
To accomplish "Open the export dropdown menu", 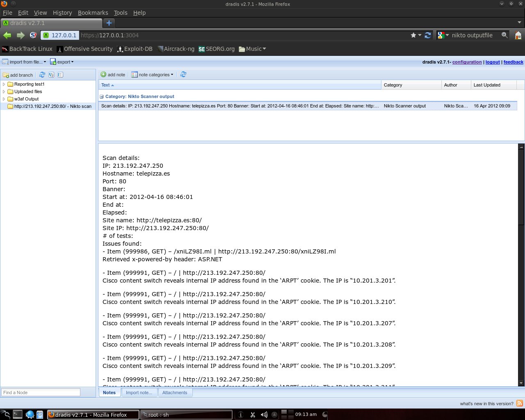I will 62,62.
